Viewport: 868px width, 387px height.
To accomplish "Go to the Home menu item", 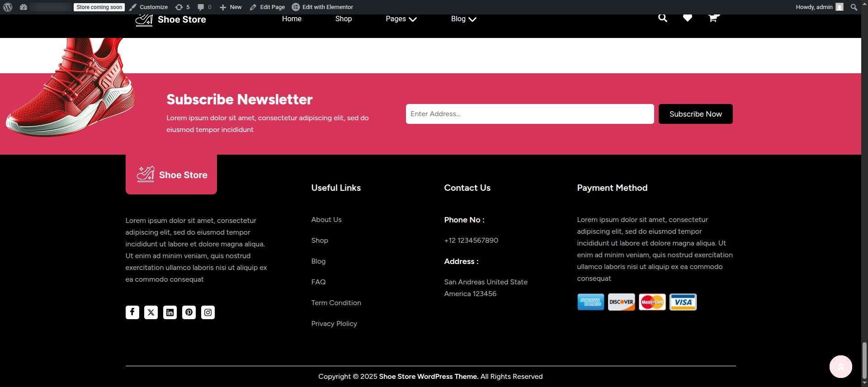I will (x=292, y=19).
